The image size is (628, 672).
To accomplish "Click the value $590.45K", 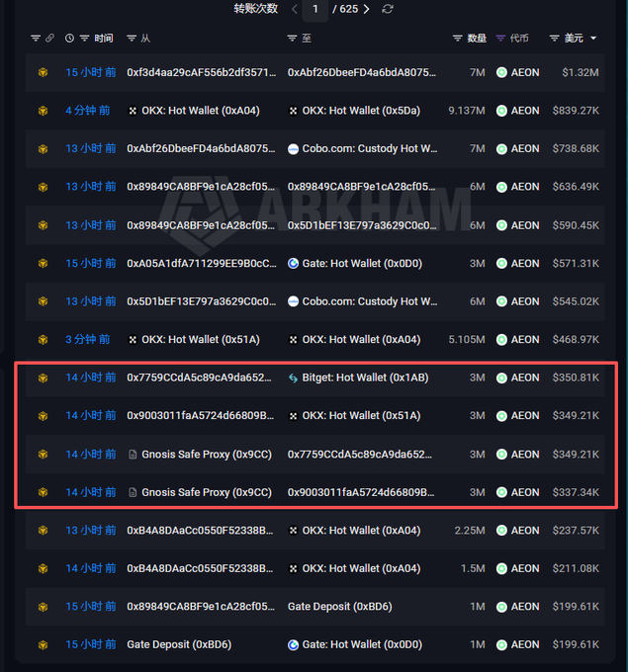I will pos(576,225).
